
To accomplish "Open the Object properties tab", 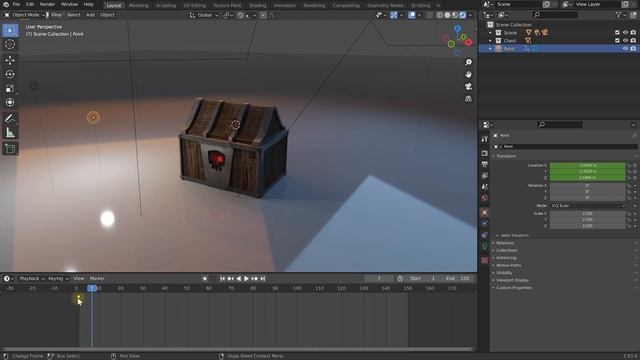I will (x=484, y=213).
